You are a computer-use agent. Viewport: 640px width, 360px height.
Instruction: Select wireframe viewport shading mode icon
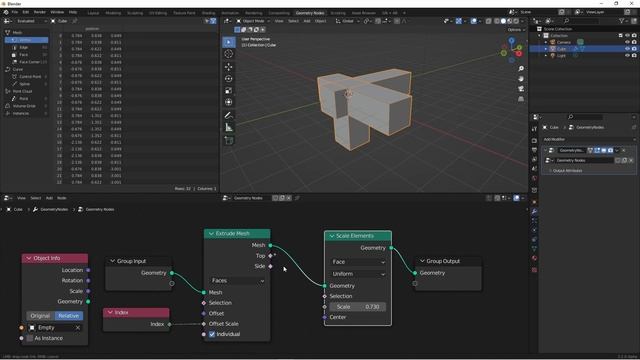497,21
